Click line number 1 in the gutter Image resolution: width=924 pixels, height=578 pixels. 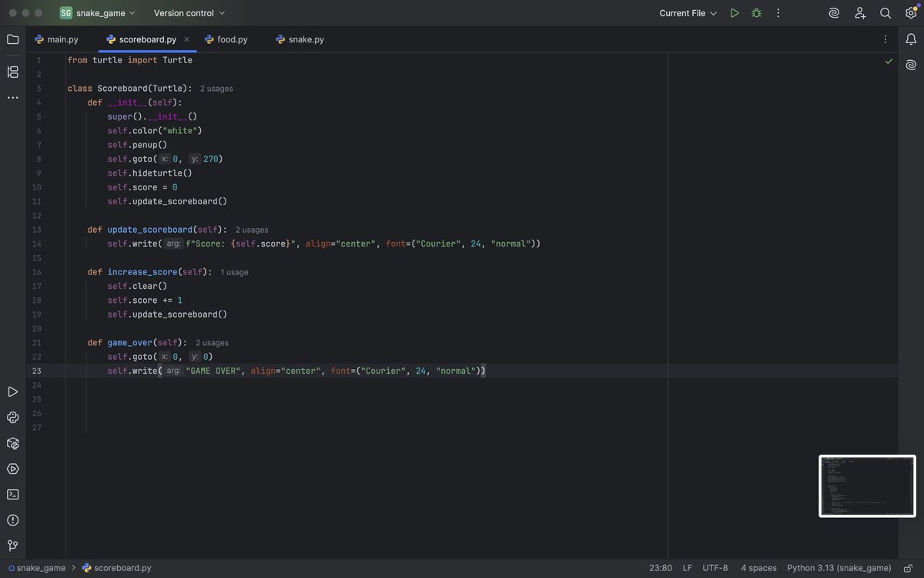pos(38,60)
